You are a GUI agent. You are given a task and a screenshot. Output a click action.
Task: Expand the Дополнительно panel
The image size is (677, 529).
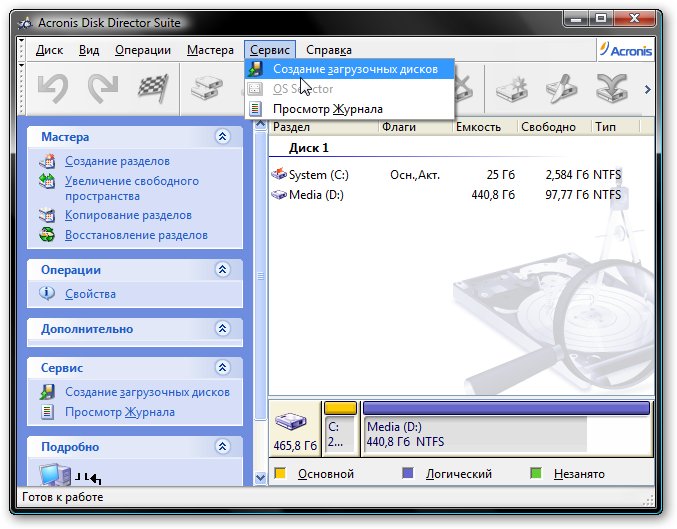click(x=222, y=329)
